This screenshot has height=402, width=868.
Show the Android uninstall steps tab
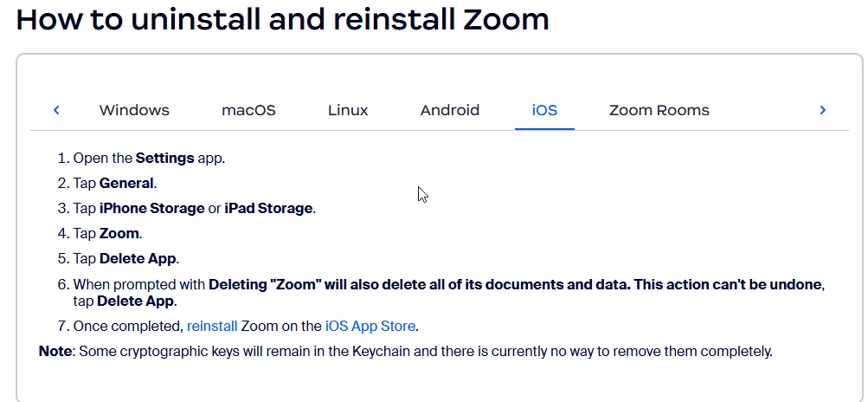449,110
